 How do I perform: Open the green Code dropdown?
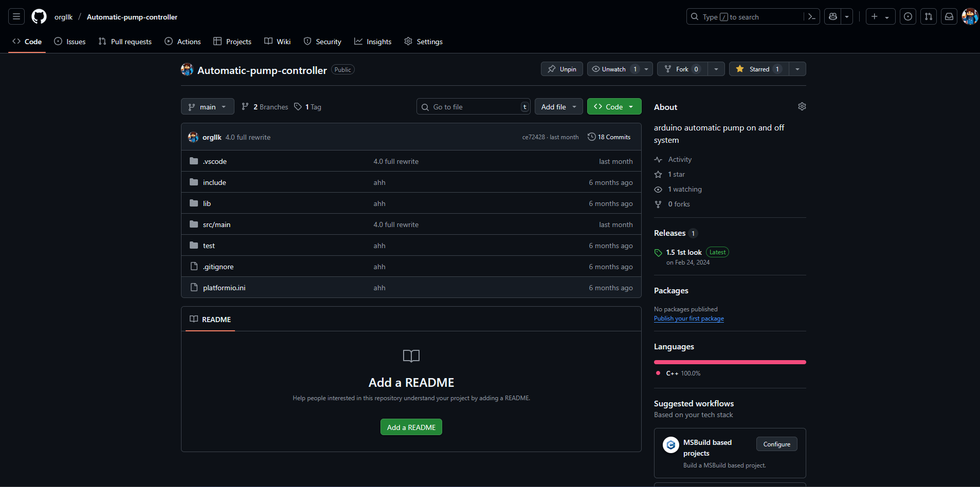[x=614, y=106]
